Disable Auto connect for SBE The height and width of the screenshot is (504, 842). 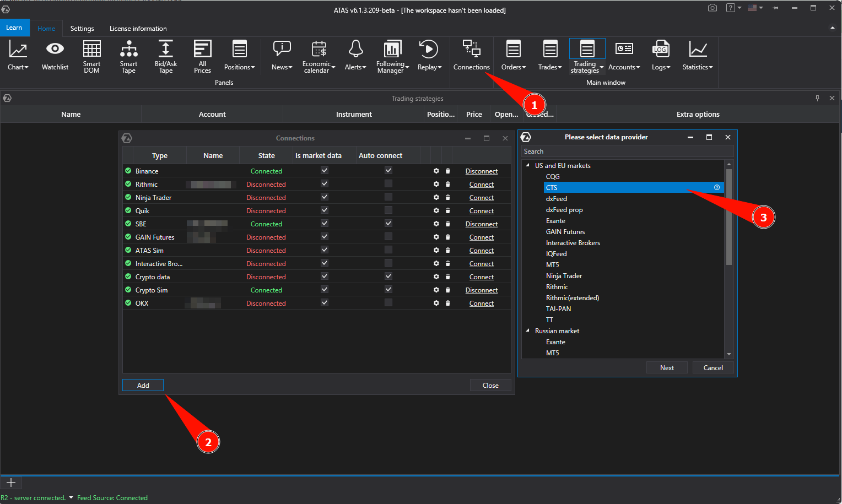tap(388, 224)
